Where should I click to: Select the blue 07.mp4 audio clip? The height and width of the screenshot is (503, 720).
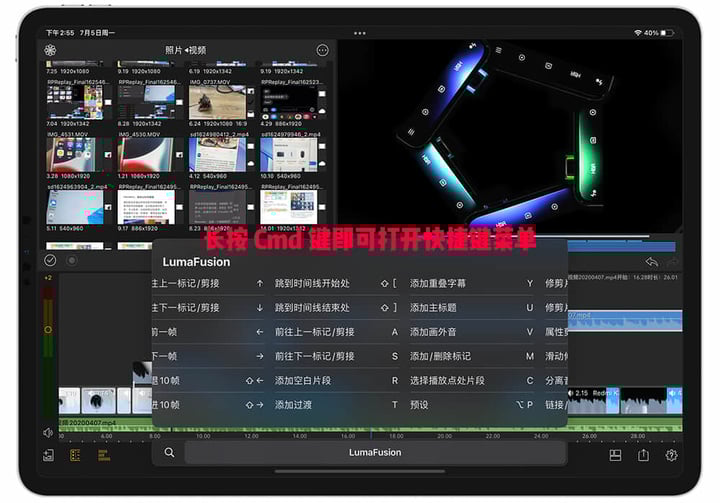tap(624, 321)
